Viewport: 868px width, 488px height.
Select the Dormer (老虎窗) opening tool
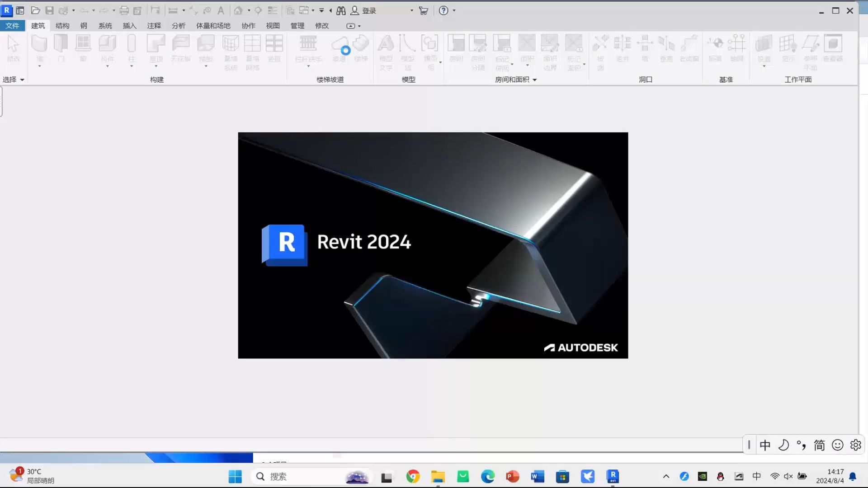pos(689,49)
